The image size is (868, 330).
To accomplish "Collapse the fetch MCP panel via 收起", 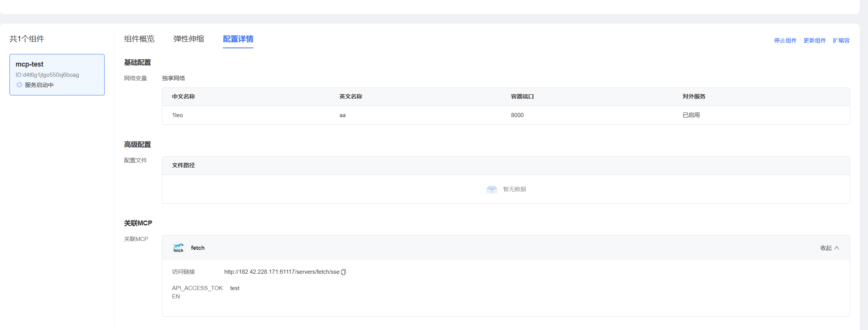I will (x=826, y=248).
